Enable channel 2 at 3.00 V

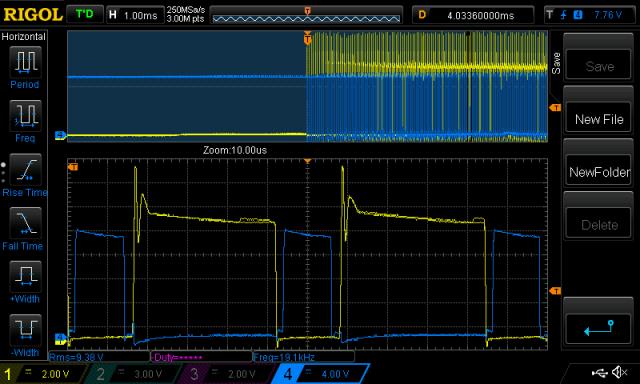tap(135, 374)
